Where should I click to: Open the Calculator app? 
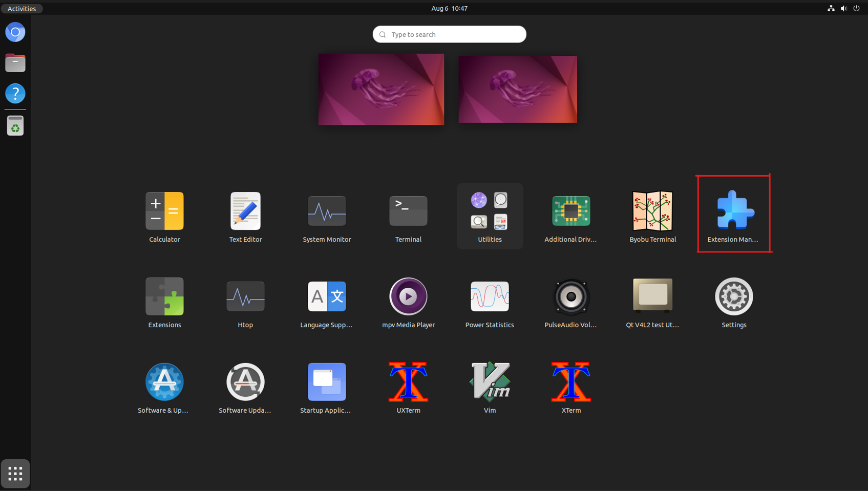[x=164, y=216]
